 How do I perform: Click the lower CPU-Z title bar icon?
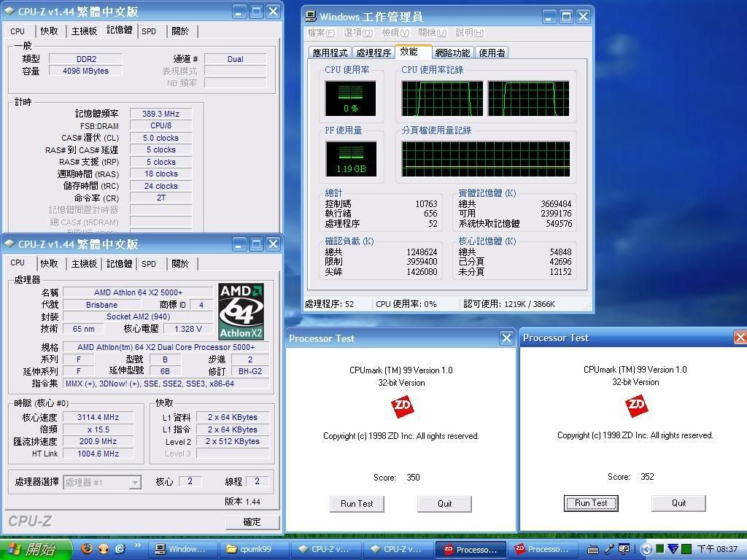coord(9,244)
